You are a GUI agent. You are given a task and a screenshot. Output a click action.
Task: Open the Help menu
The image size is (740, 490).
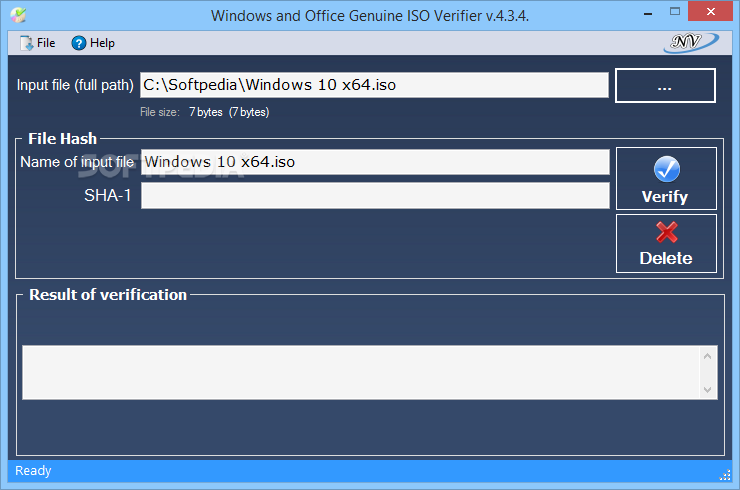[x=93, y=43]
